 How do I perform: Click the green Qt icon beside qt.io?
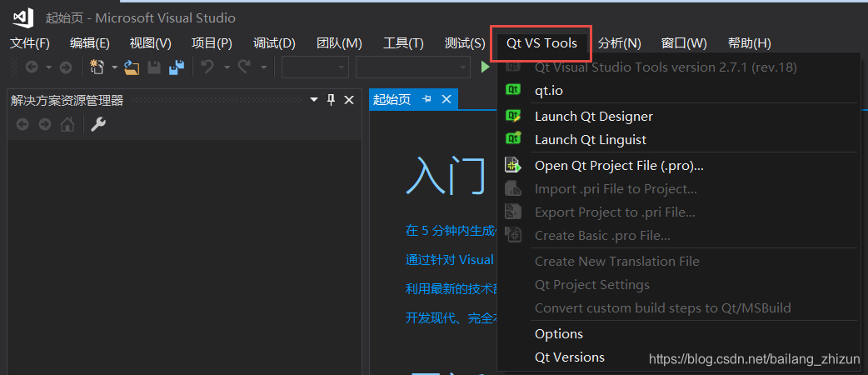click(x=513, y=89)
